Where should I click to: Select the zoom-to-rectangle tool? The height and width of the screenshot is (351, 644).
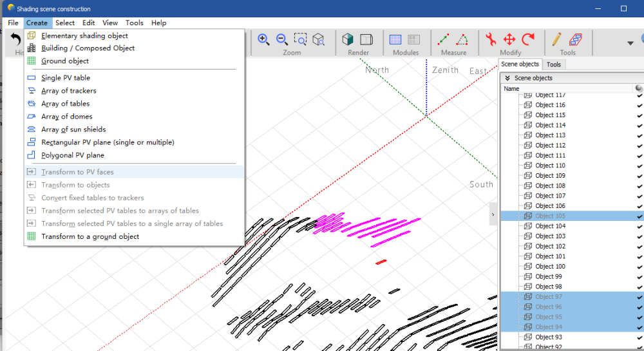pyautogui.click(x=300, y=39)
